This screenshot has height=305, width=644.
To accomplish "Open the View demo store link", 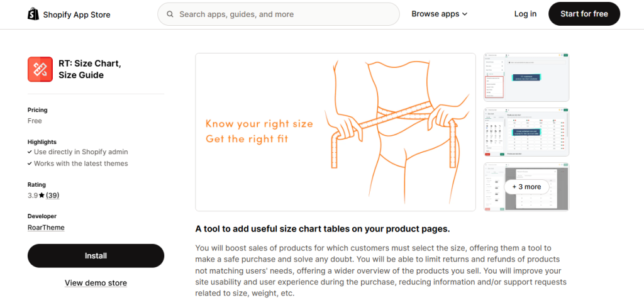I will point(96,283).
